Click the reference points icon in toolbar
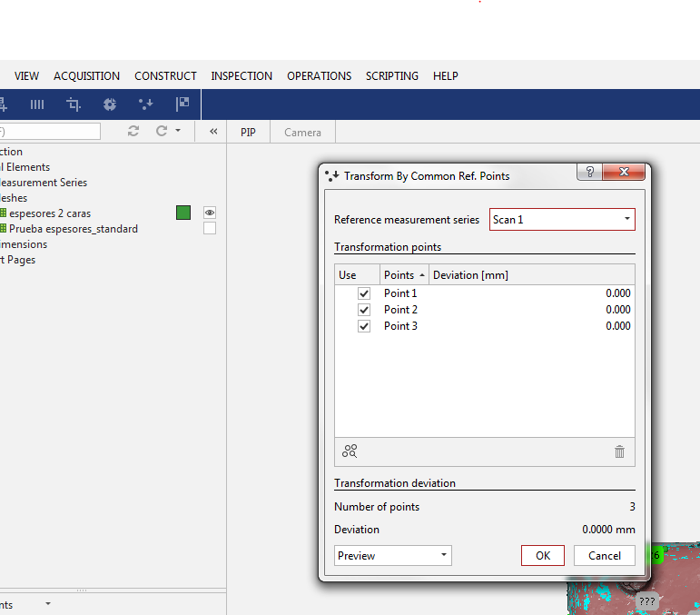The width and height of the screenshot is (700, 615). [x=146, y=104]
